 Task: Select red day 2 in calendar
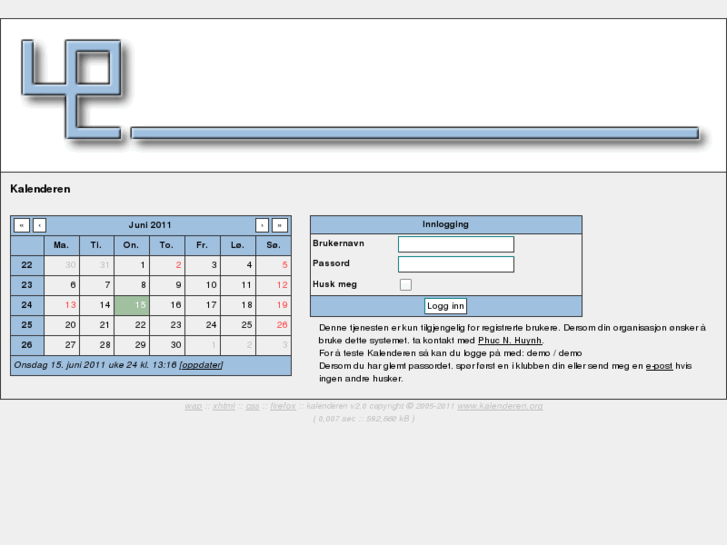pos(167,265)
